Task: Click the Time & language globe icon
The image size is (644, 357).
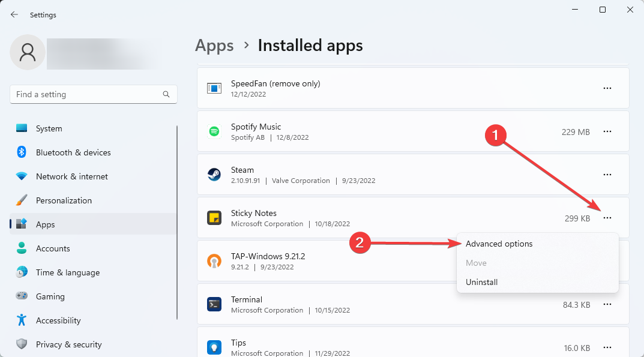Action: (22, 272)
